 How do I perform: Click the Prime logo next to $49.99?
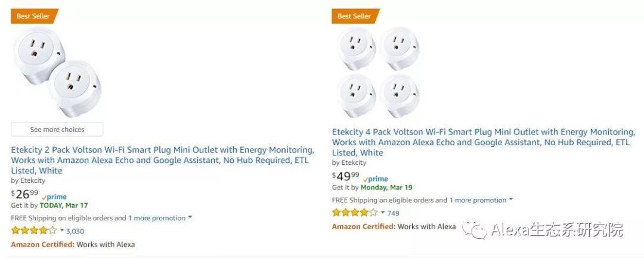tap(376, 179)
